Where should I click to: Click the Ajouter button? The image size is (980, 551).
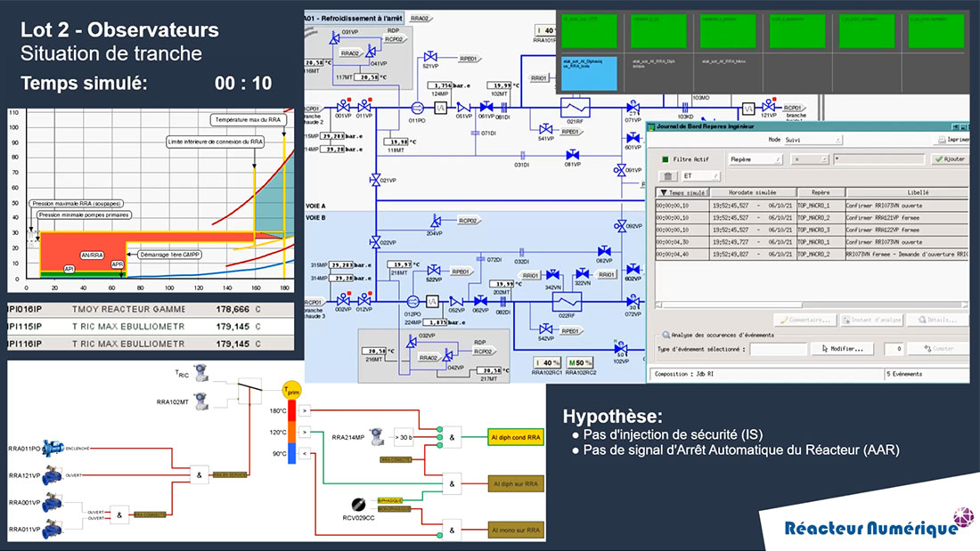(950, 159)
